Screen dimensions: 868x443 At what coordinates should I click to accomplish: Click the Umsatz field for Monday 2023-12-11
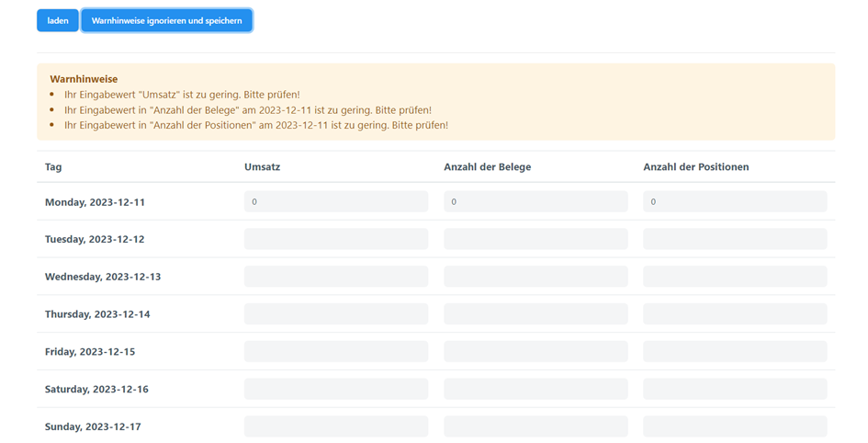[x=335, y=201]
